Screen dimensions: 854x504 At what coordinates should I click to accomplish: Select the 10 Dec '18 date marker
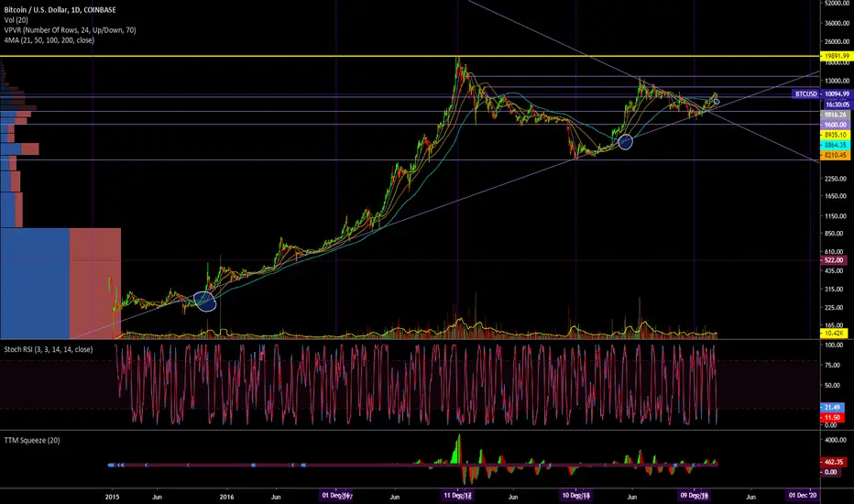click(x=575, y=495)
